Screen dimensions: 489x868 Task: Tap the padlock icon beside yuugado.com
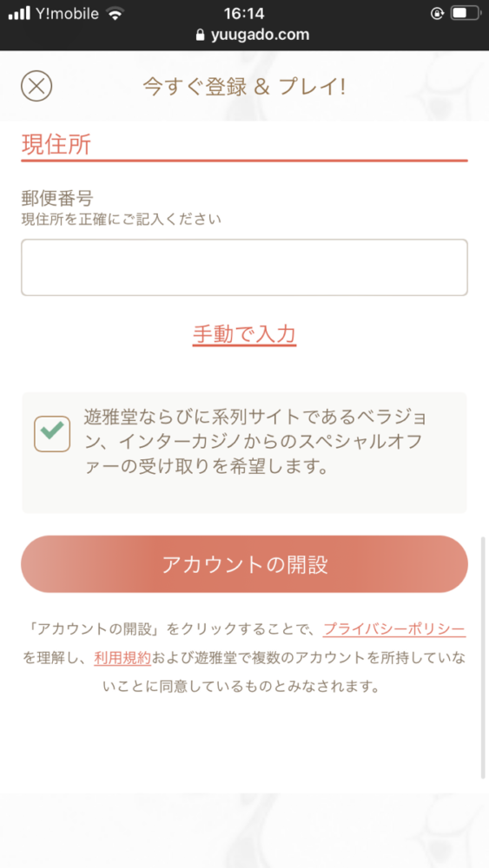click(201, 35)
